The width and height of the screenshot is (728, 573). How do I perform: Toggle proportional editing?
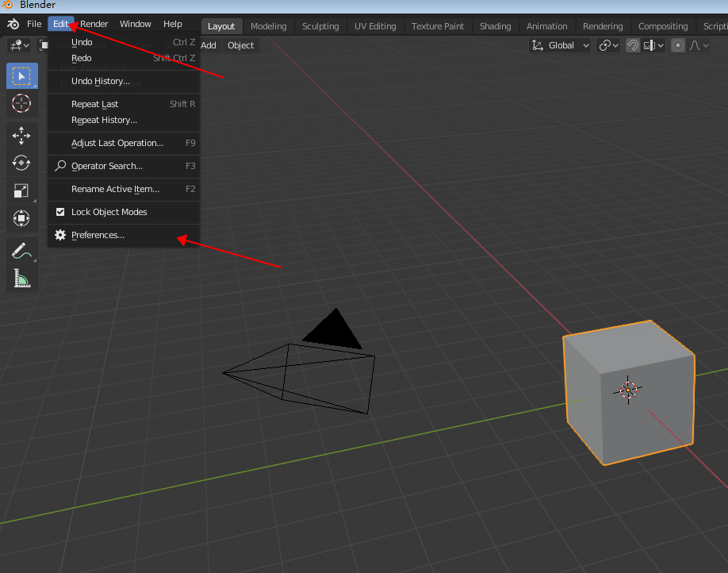pos(678,45)
